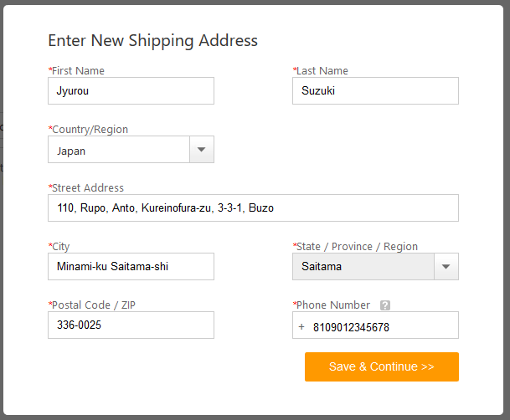Click the Phone Number label text
The image size is (510, 420).
(333, 305)
